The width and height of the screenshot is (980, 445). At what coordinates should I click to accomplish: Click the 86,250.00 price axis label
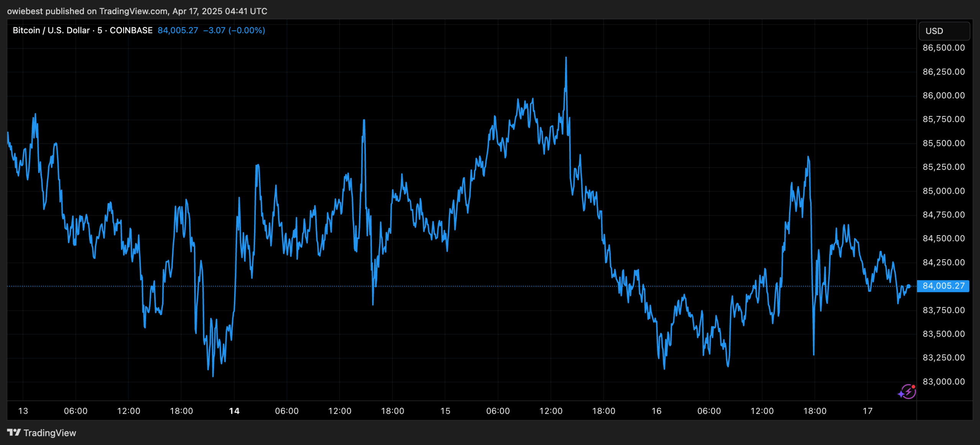(944, 72)
